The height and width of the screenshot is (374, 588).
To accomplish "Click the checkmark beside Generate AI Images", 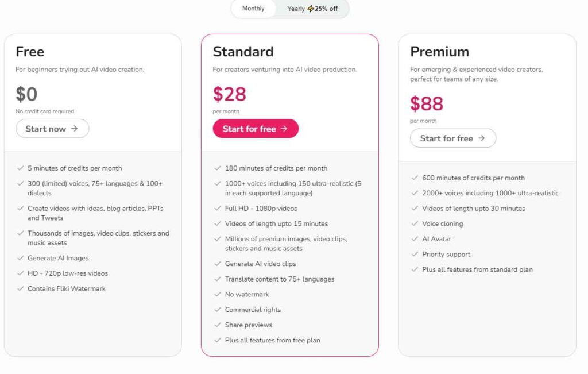I will tap(20, 258).
